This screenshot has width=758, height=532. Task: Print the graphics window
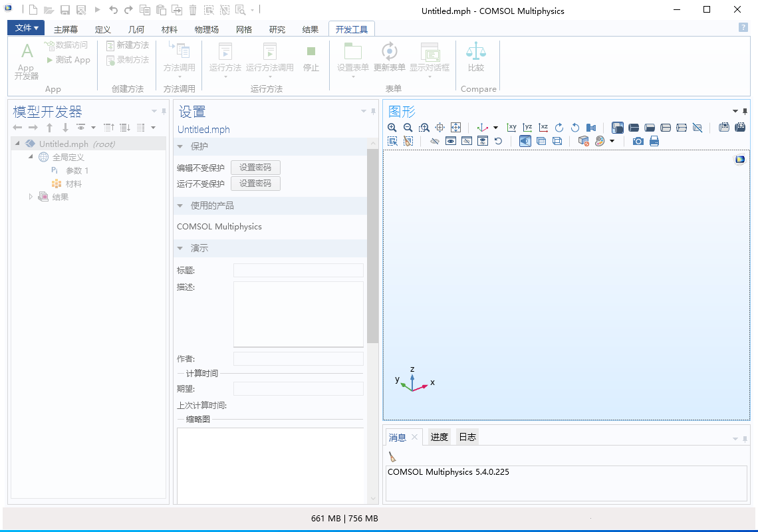point(654,141)
